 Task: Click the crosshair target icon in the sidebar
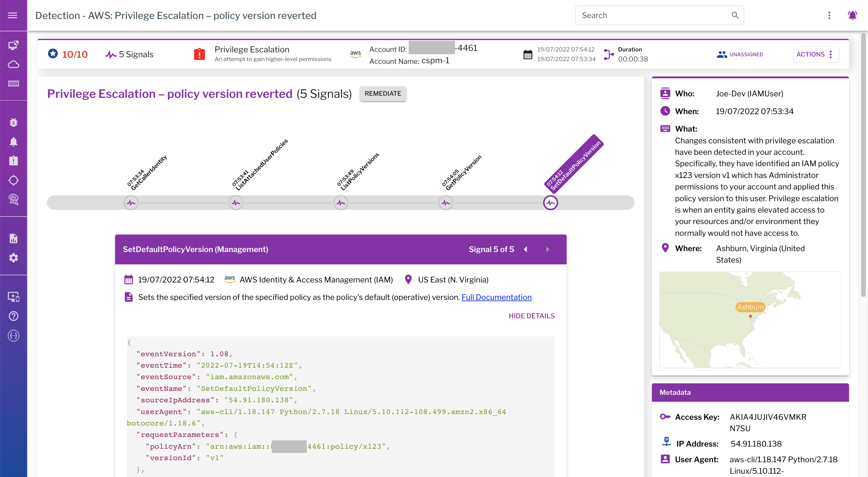[x=14, y=180]
